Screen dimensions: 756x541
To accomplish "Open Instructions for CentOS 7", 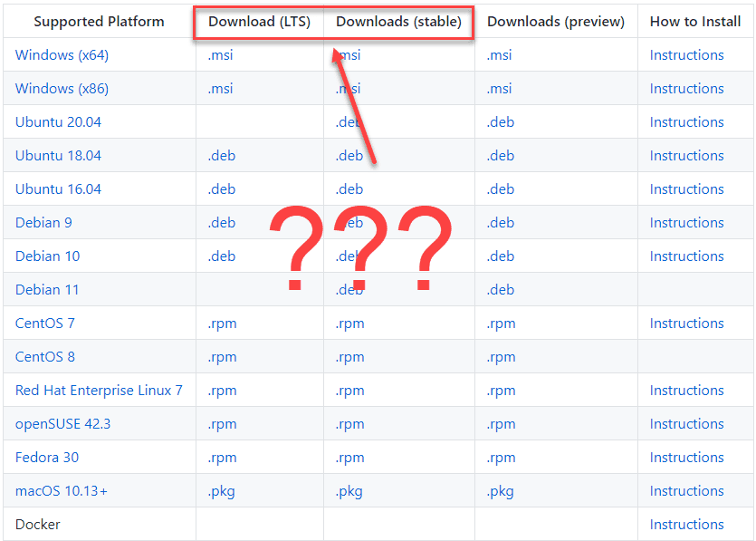I will [x=686, y=324].
